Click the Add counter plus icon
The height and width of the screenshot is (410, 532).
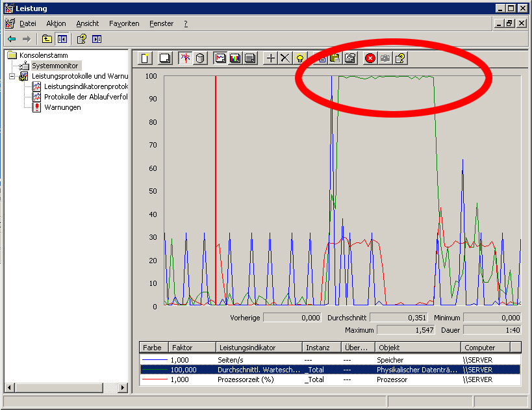[271, 58]
